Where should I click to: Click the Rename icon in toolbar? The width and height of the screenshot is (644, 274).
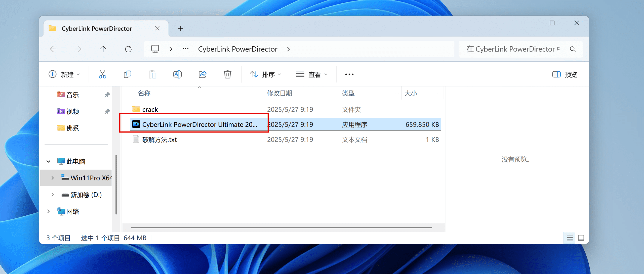177,74
